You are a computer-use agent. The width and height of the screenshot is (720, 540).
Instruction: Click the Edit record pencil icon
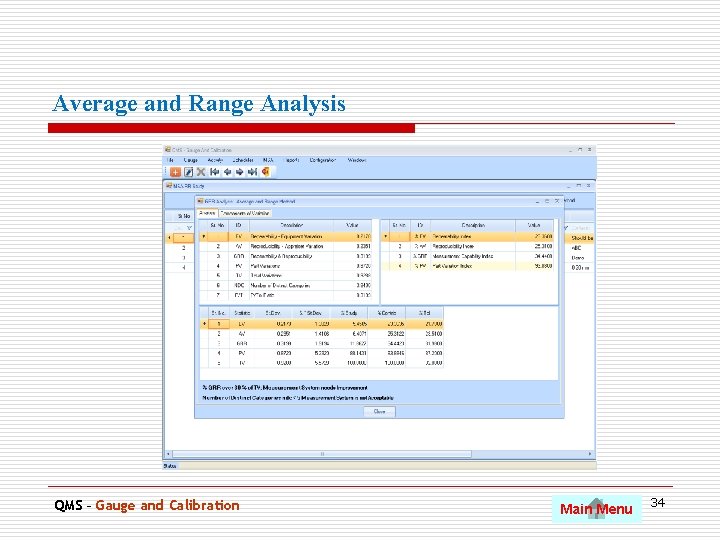pos(188,172)
